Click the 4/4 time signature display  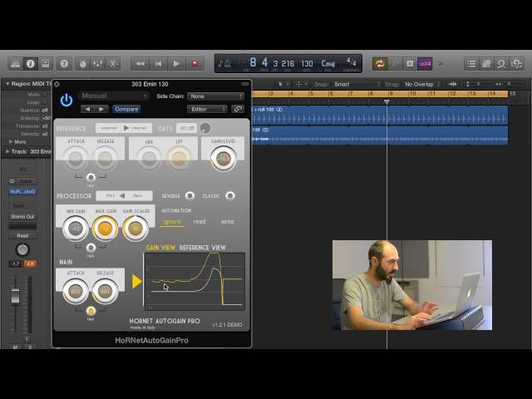351,62
